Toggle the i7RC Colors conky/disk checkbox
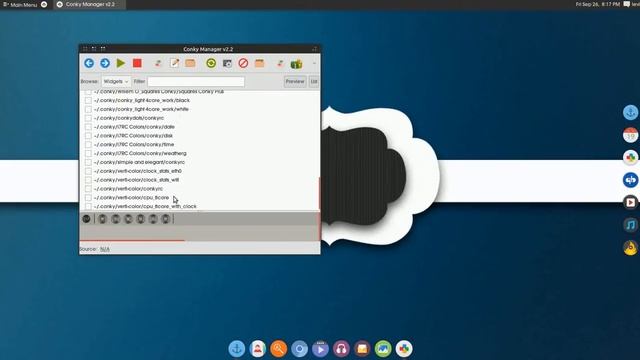 point(88,136)
